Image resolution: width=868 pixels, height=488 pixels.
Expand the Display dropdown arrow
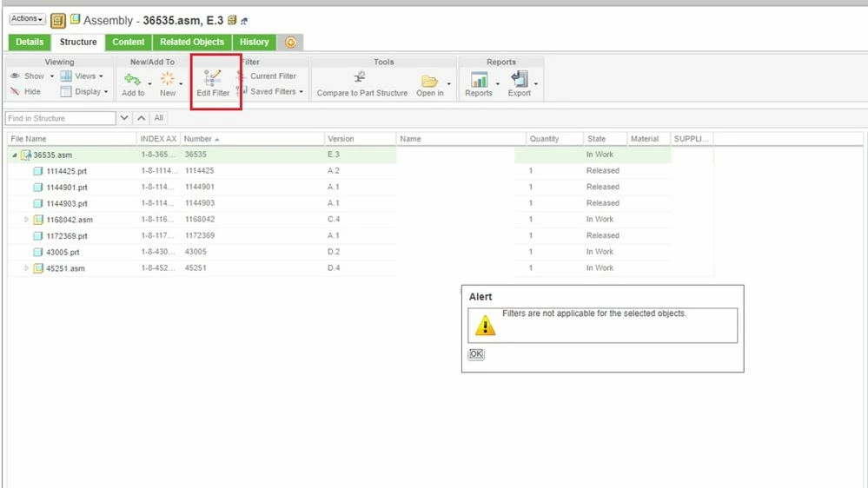pyautogui.click(x=106, y=92)
